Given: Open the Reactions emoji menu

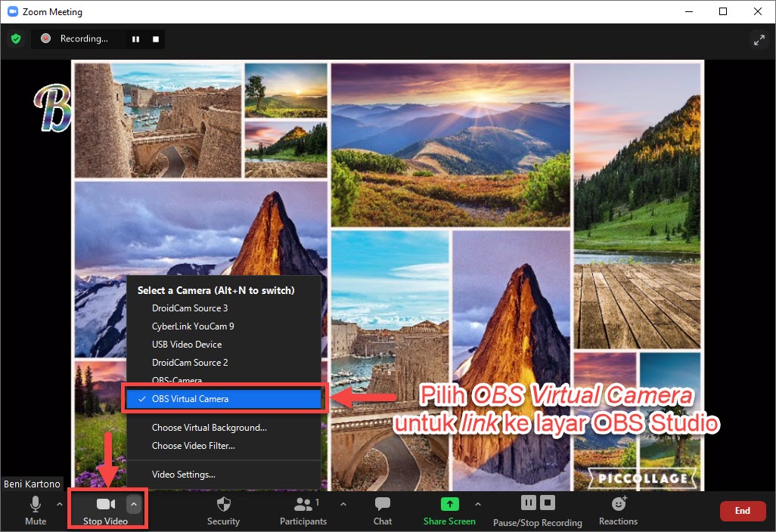Looking at the screenshot, I should click(x=618, y=511).
